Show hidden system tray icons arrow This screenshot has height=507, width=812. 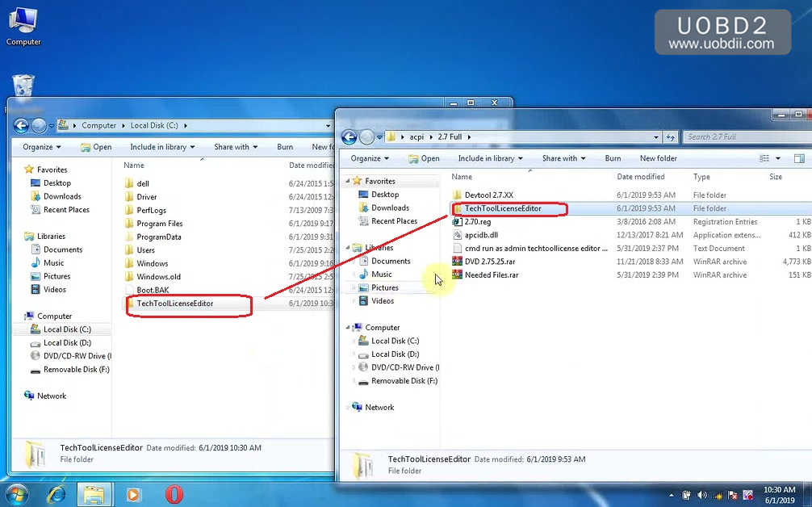(671, 494)
